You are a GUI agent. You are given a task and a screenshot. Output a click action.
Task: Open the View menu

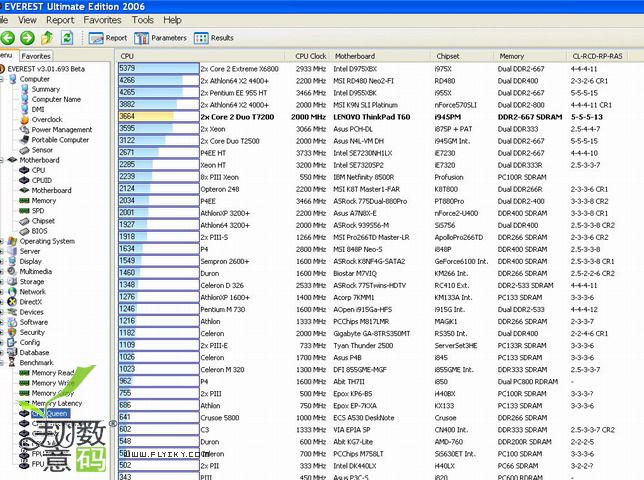click(27, 20)
